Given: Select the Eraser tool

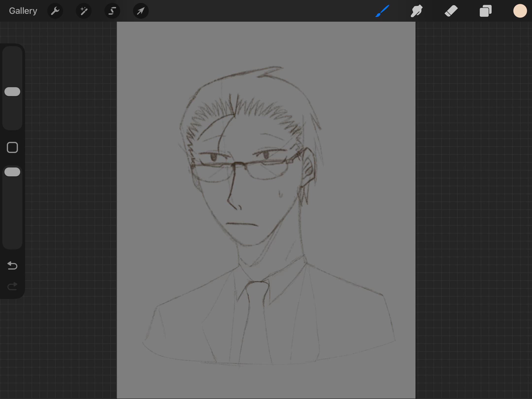Looking at the screenshot, I should (x=451, y=11).
